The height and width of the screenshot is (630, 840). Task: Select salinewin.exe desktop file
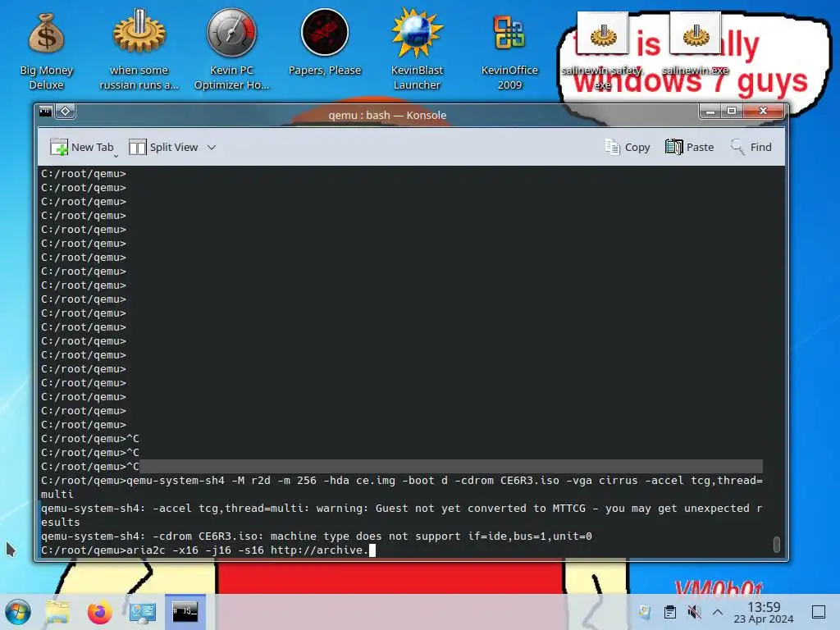(695, 44)
